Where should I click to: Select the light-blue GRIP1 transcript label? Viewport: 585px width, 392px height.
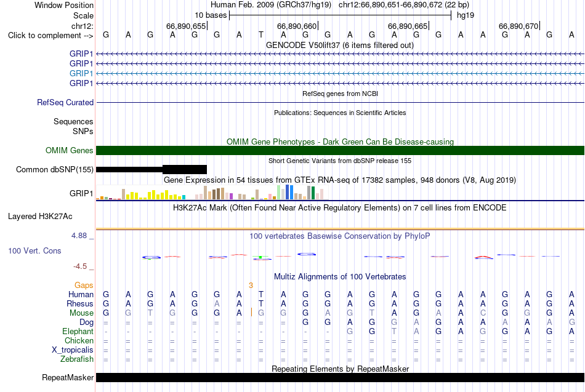[x=81, y=73]
